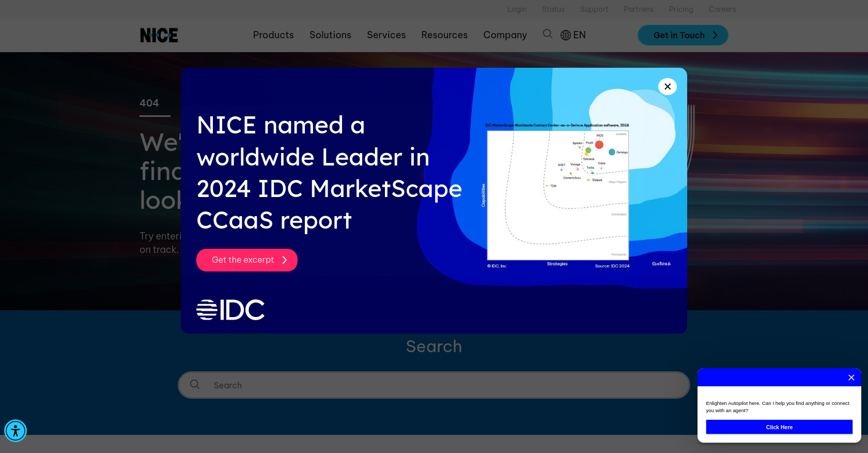Image resolution: width=868 pixels, height=453 pixels.
Task: Focus the Search input field
Action: click(x=434, y=385)
